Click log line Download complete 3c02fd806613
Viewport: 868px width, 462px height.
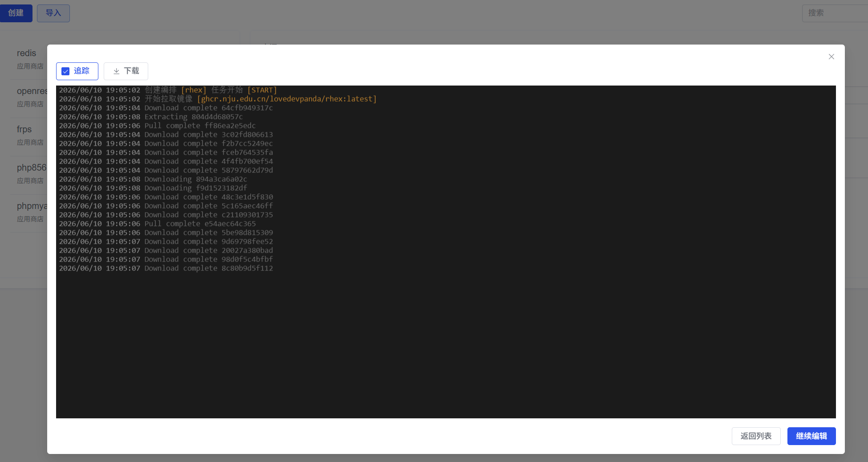[166, 135]
